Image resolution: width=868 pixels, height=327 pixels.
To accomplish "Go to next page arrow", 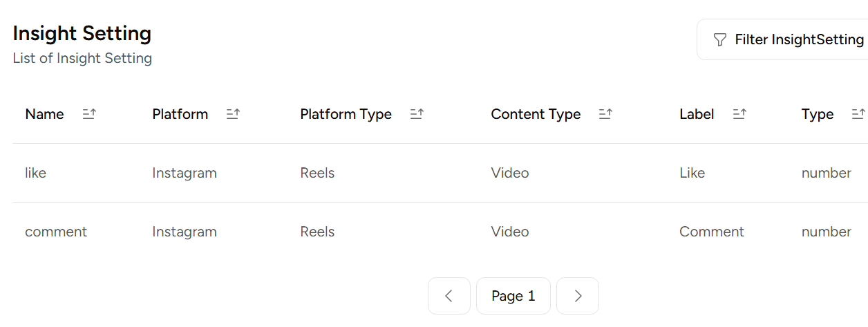I will tap(578, 296).
